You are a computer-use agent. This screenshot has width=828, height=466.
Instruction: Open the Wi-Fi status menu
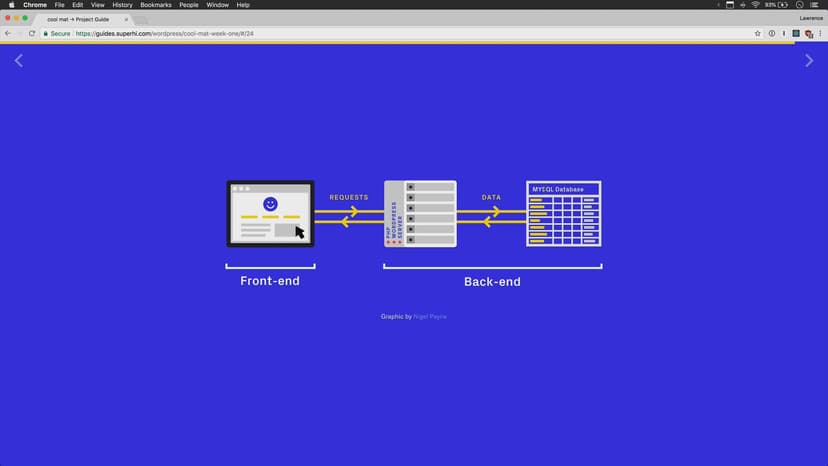[x=755, y=5]
